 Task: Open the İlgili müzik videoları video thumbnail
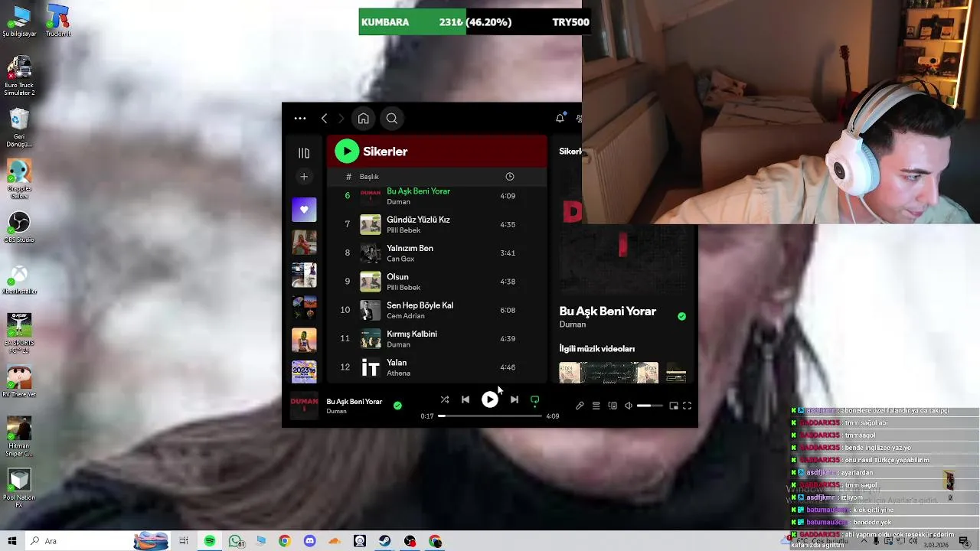coord(609,373)
